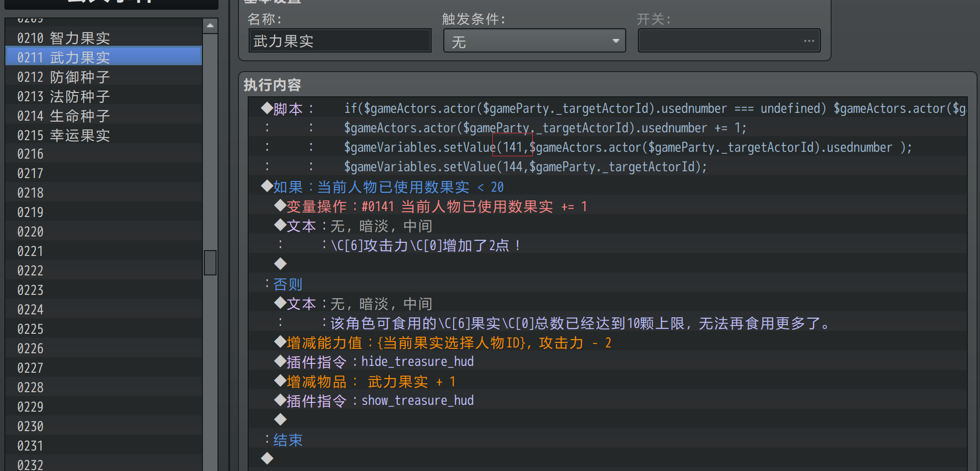This screenshot has height=471, width=980.
Task: Select script line setValue(141
Action: coord(607,147)
